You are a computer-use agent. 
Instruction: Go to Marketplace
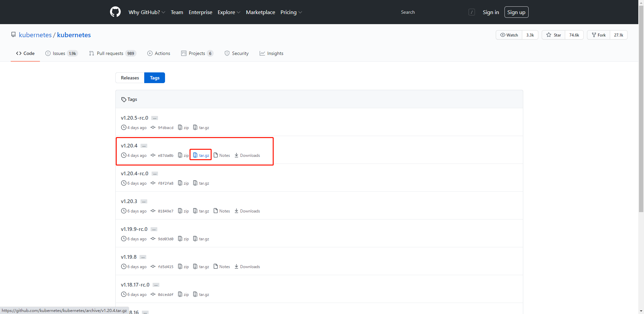click(x=260, y=12)
